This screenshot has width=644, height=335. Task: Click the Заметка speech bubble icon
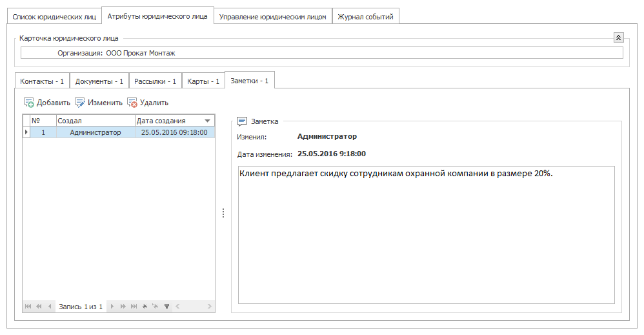[x=243, y=121]
